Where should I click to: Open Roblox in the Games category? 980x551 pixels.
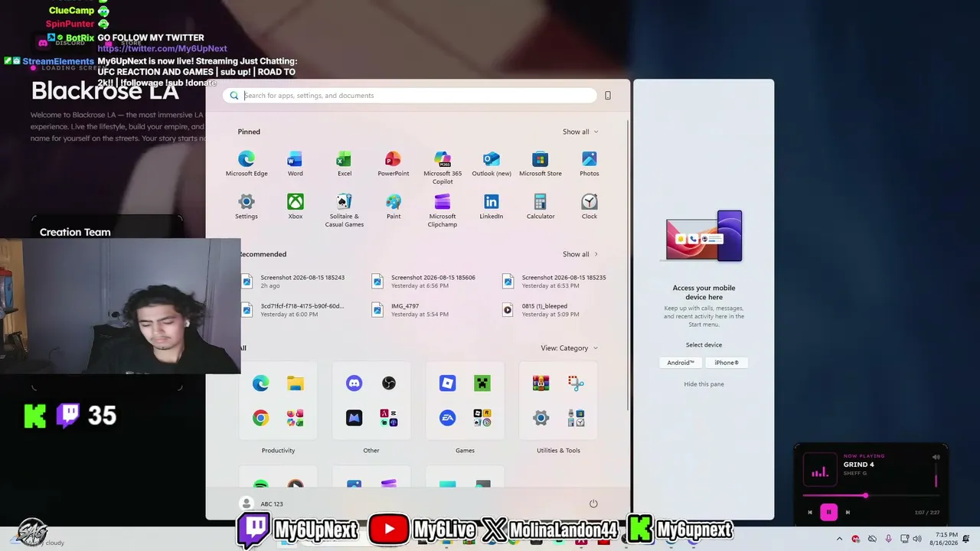pos(447,383)
